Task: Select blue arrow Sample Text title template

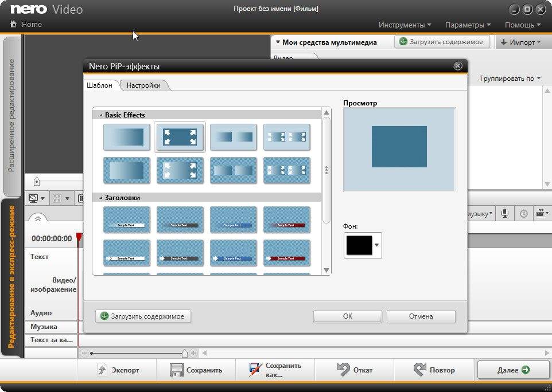Action: tap(234, 253)
